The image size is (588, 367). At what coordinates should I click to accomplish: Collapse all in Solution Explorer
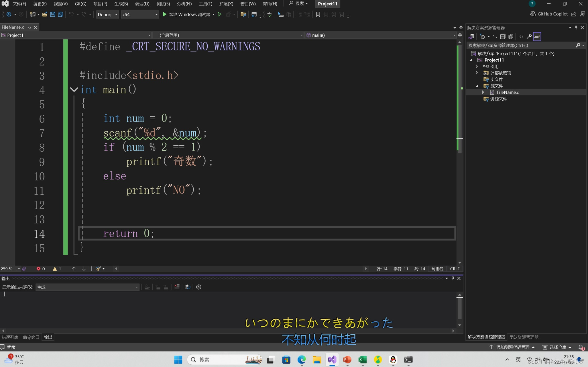click(x=503, y=36)
